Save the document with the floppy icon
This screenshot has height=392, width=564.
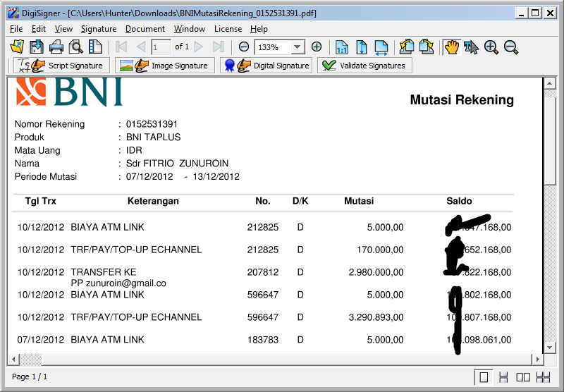(37, 47)
